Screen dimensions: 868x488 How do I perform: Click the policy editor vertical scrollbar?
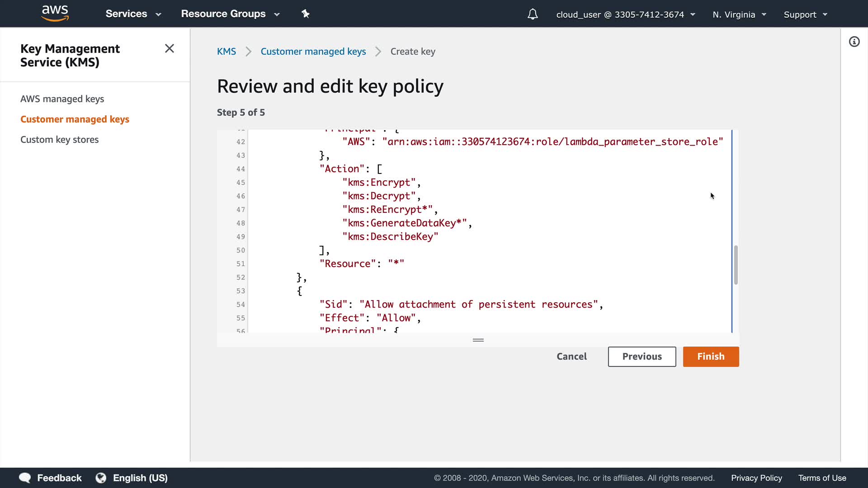[x=736, y=265]
